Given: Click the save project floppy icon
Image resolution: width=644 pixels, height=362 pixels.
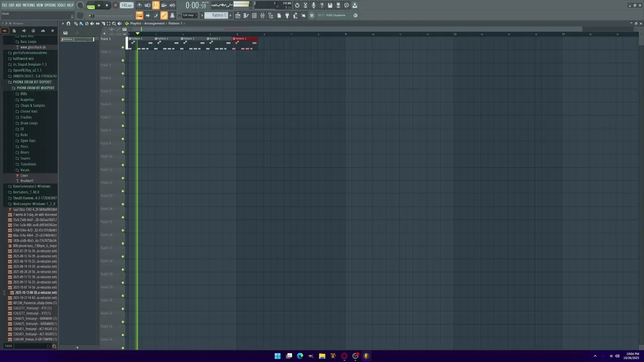Looking at the screenshot, I should [x=330, y=5].
